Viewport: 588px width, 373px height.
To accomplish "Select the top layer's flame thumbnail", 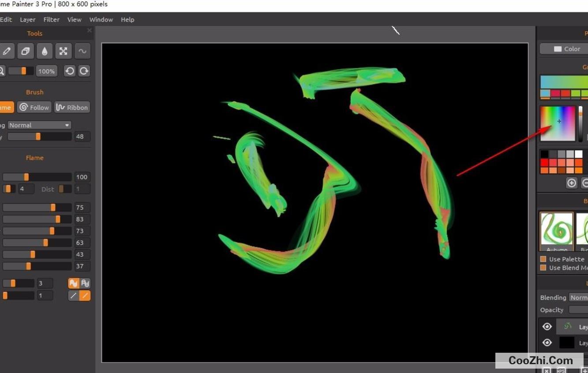I will [567, 327].
